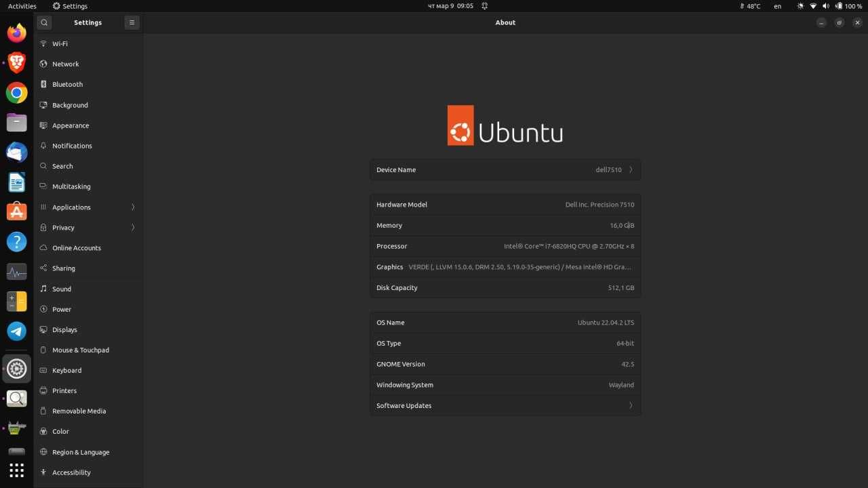Open Bluetooth settings panel
This screenshot has height=488, width=868.
click(x=88, y=85)
